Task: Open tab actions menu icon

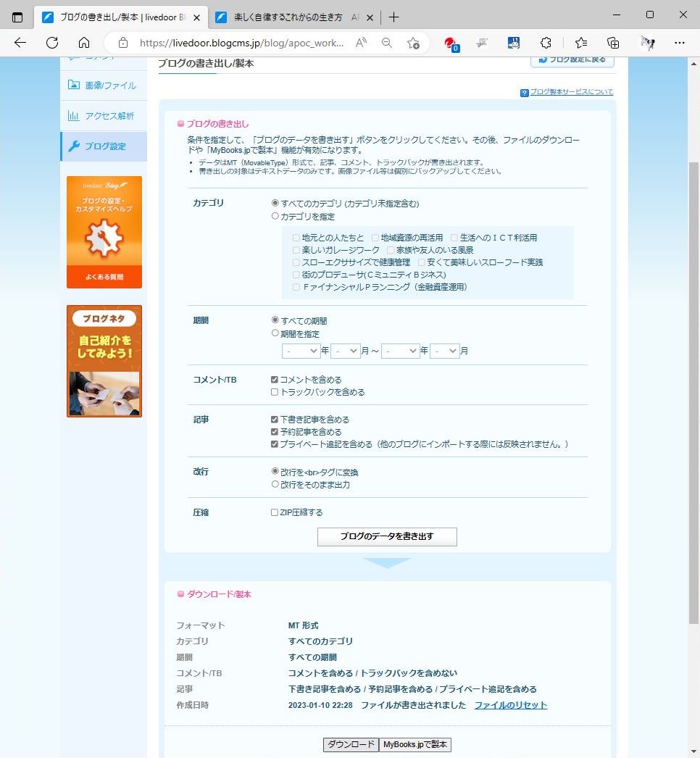Action: [x=17, y=17]
